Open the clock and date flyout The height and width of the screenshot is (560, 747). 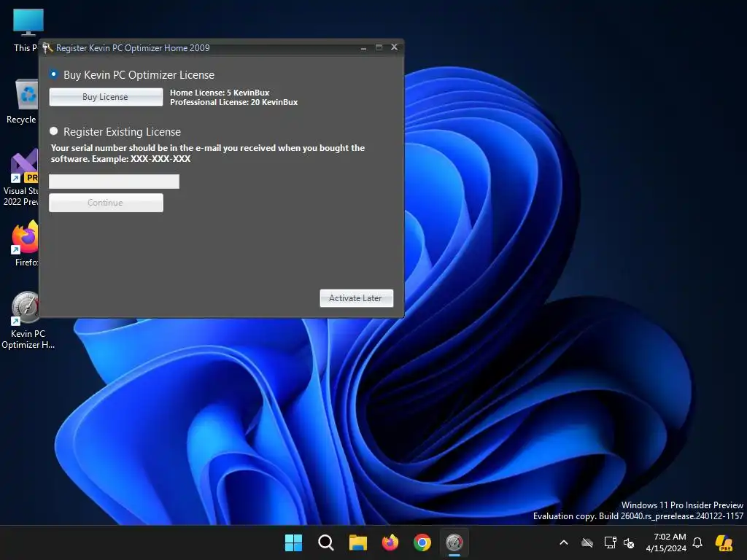click(x=666, y=542)
